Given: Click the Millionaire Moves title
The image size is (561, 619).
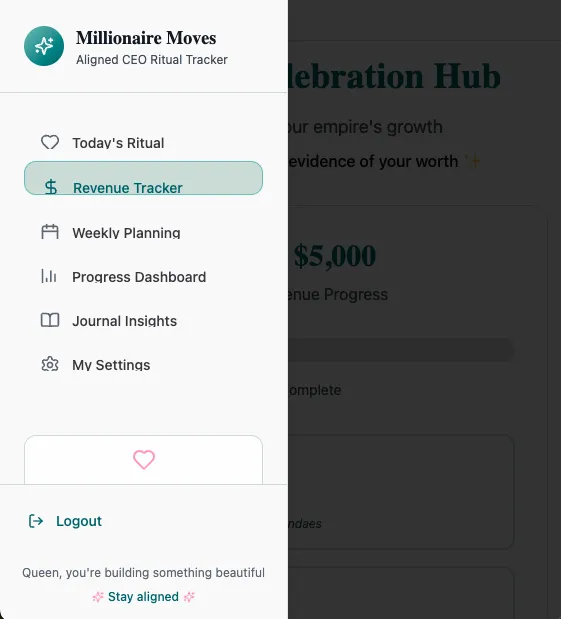Looking at the screenshot, I should tap(146, 38).
